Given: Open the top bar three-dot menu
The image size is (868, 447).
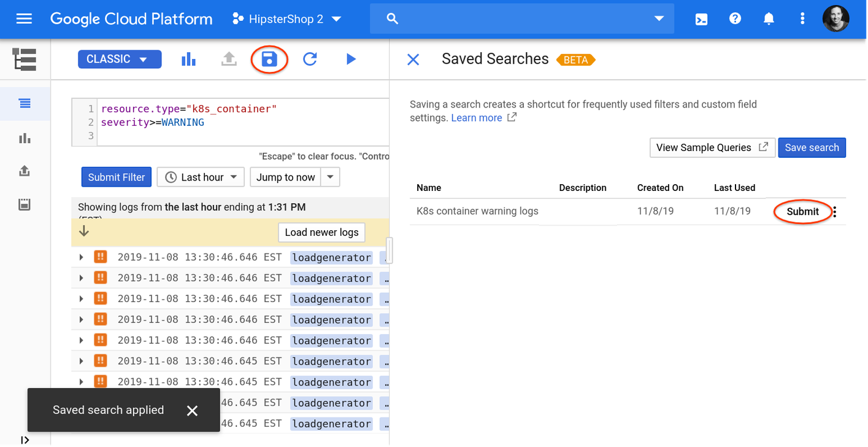Looking at the screenshot, I should tap(802, 19).
